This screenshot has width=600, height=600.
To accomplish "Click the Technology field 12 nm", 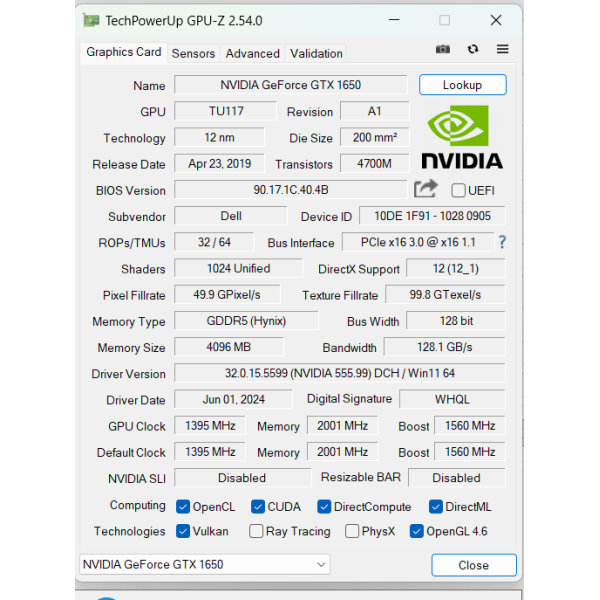I will point(219,137).
